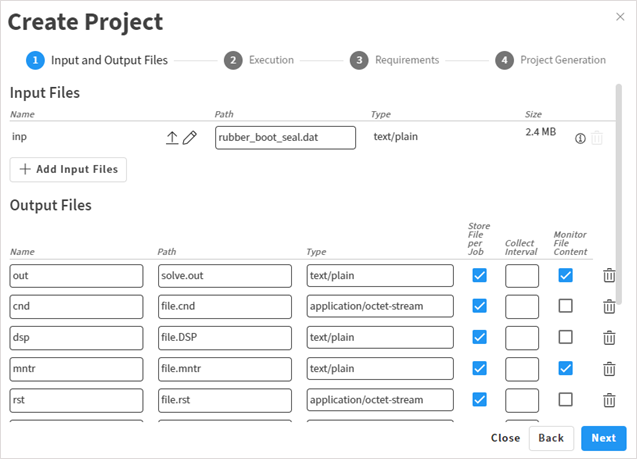Click the Next button
Image resolution: width=637 pixels, height=459 pixels.
tap(603, 438)
